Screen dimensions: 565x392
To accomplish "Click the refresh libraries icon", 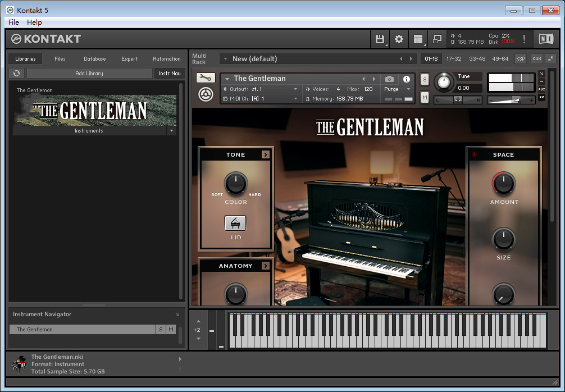I will (17, 73).
